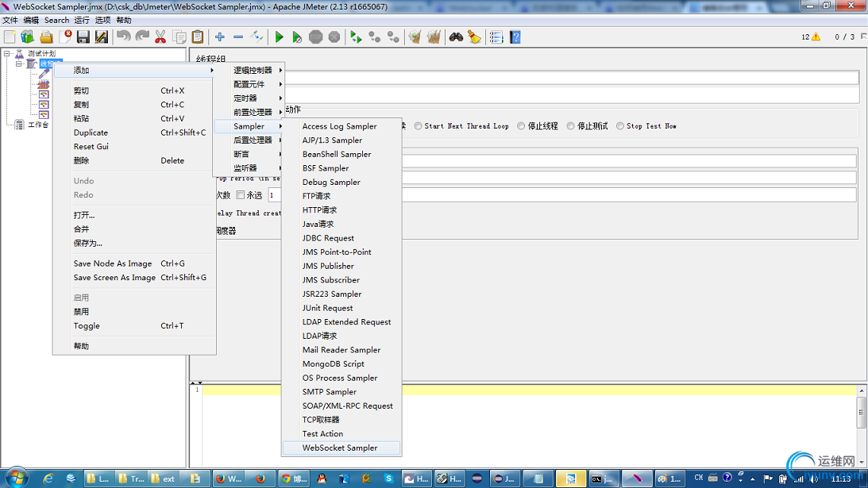Click the Toggle enable/disable toolbar icon
The width and height of the screenshot is (868, 488).
pos(257,37)
